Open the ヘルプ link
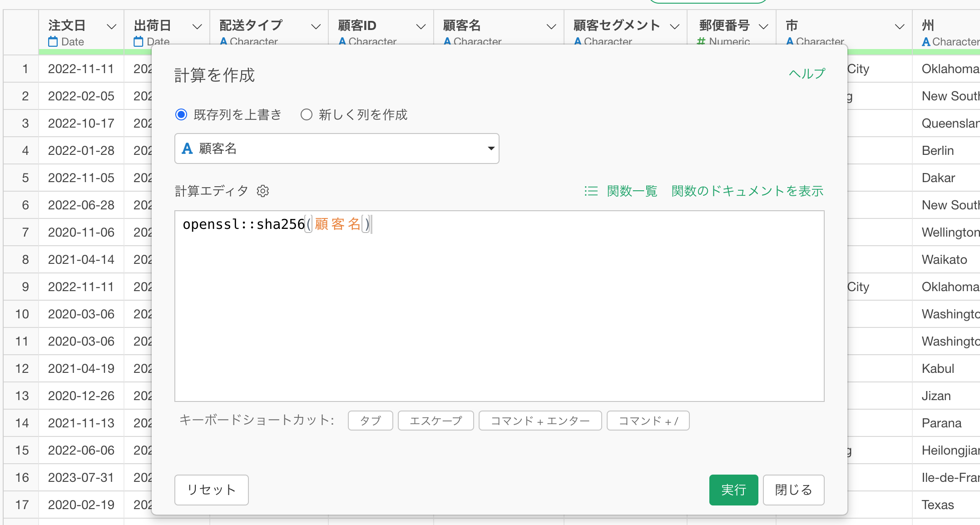The image size is (980, 525). (x=807, y=74)
